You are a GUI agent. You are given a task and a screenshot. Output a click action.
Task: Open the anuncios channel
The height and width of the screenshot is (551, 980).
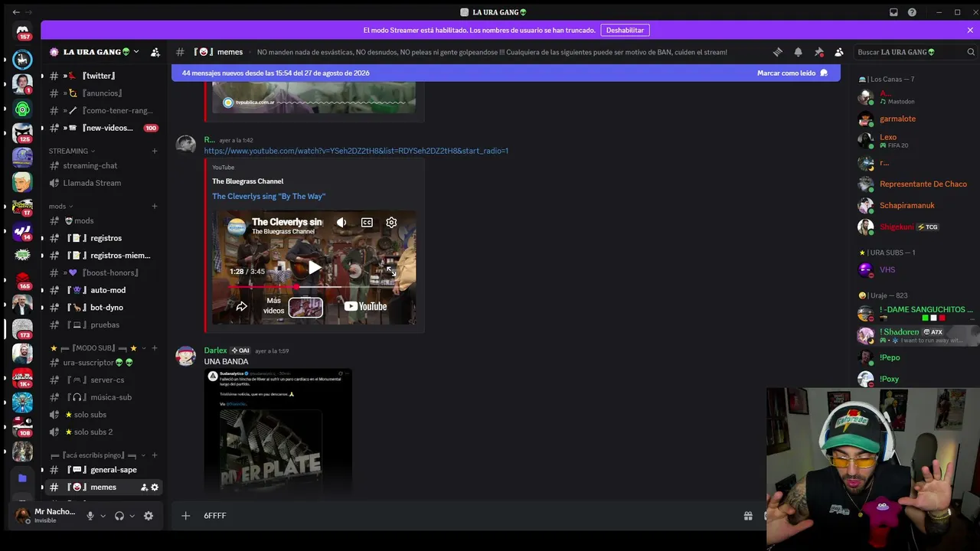pos(103,93)
